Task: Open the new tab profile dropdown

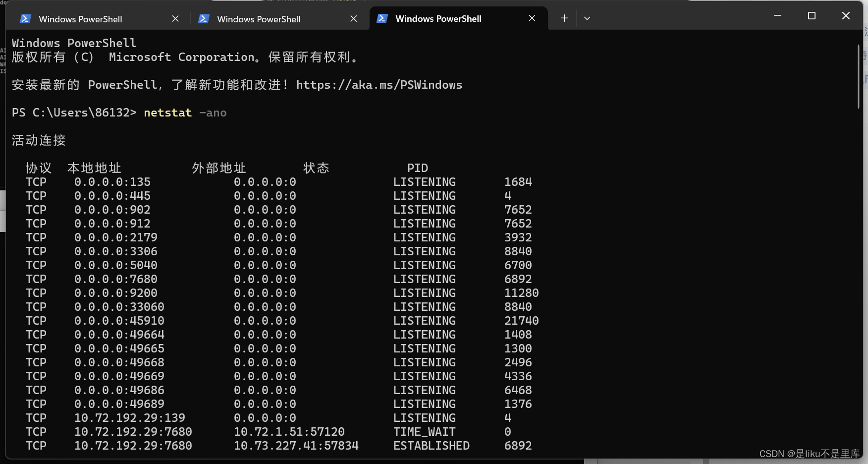Action: [587, 18]
